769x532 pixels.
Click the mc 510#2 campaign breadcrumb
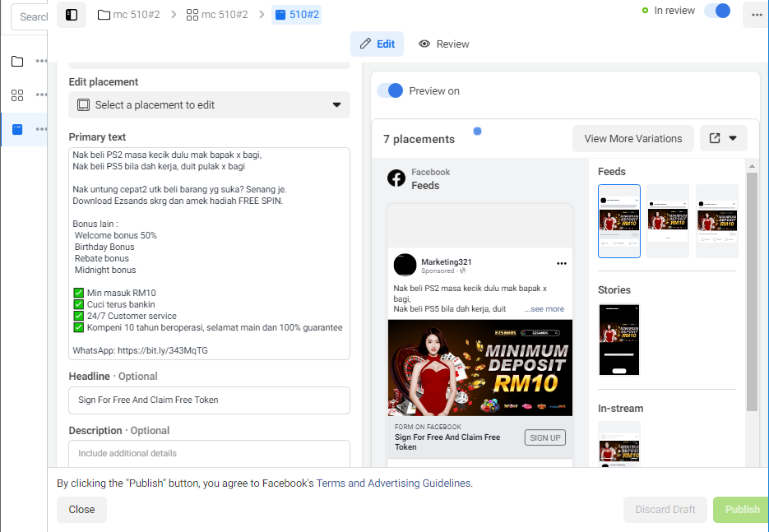[x=129, y=15]
